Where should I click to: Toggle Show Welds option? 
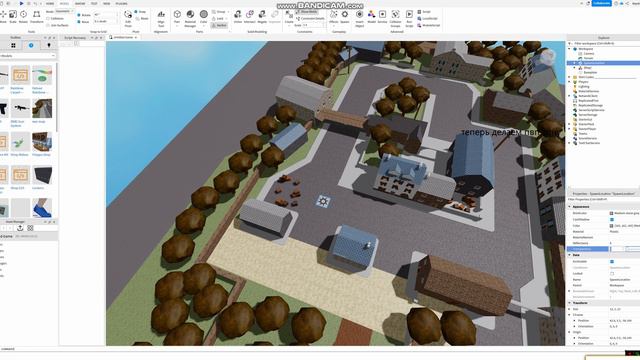(307, 12)
